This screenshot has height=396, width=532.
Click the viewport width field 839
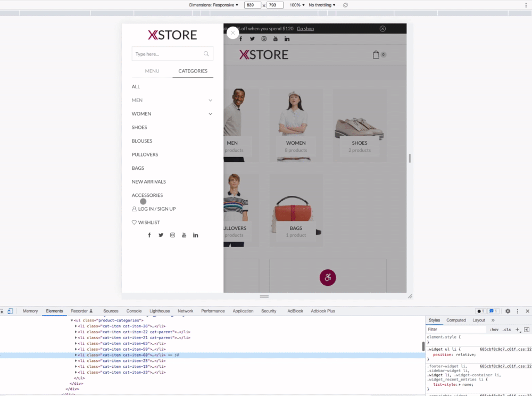(x=252, y=5)
